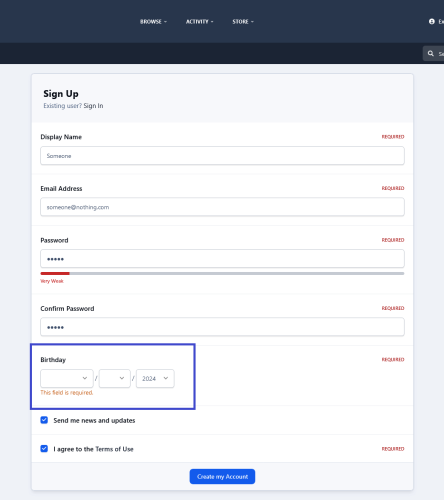Click the search magnifier icon

pos(431,53)
